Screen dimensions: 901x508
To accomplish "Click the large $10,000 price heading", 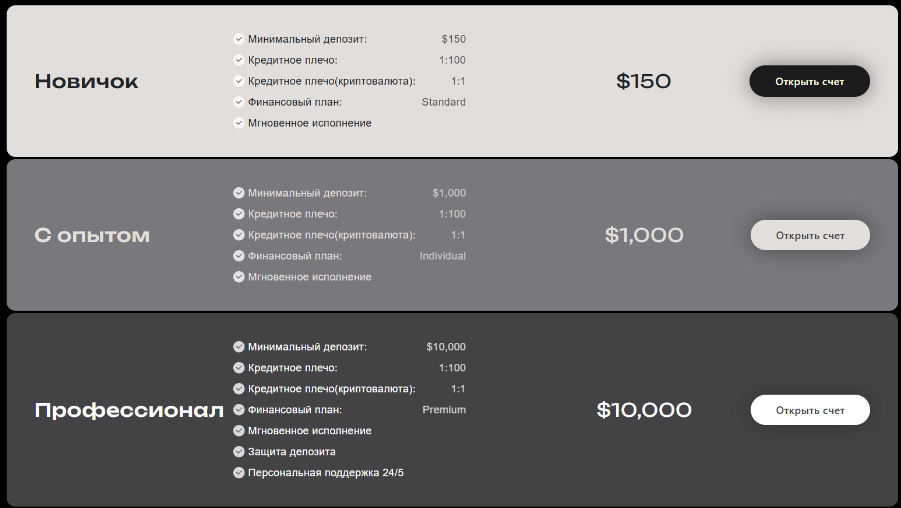I will pyautogui.click(x=644, y=410).
